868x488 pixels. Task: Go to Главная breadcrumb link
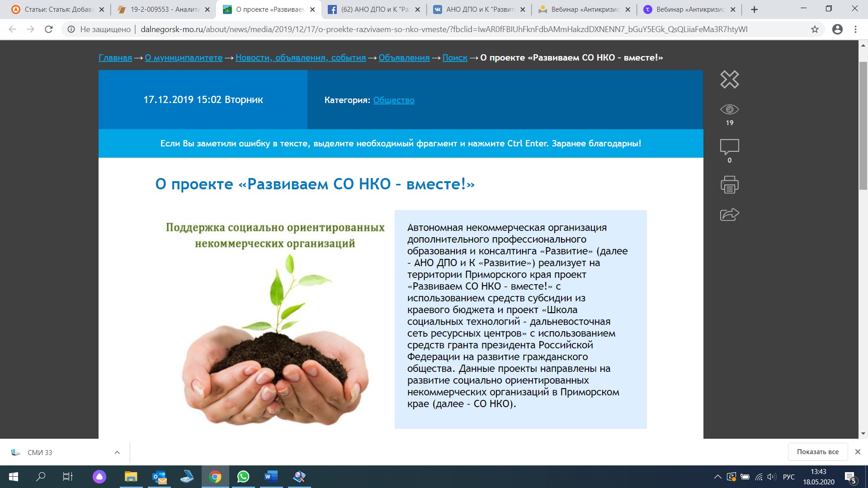pyautogui.click(x=115, y=58)
